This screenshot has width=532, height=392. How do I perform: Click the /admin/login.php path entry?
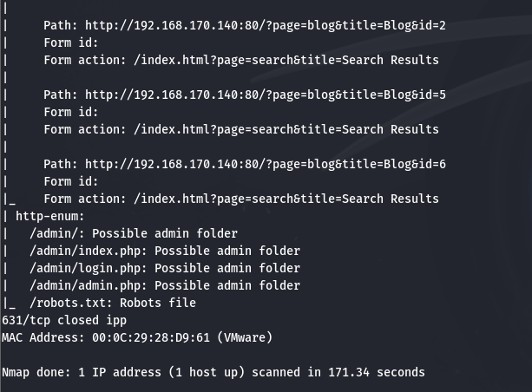[89, 268]
